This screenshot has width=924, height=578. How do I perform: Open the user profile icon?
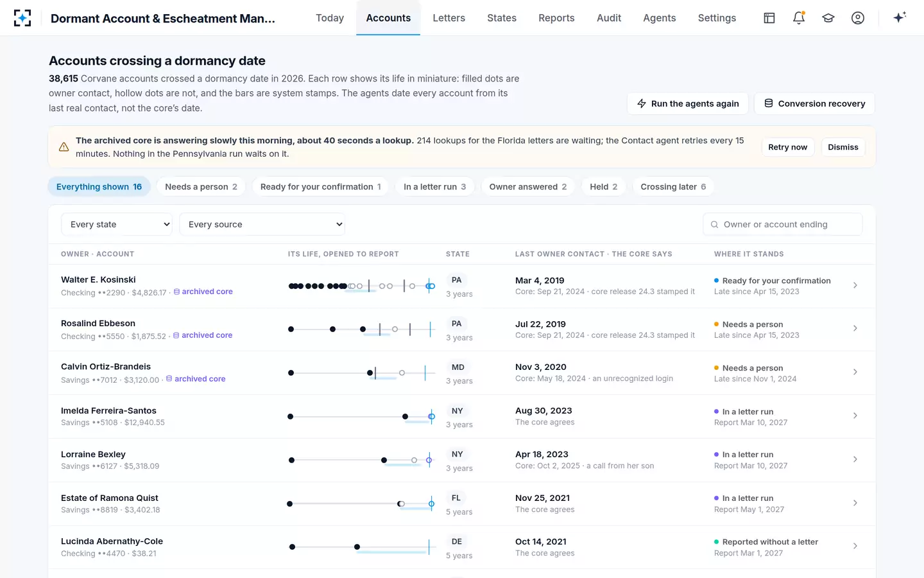[858, 18]
